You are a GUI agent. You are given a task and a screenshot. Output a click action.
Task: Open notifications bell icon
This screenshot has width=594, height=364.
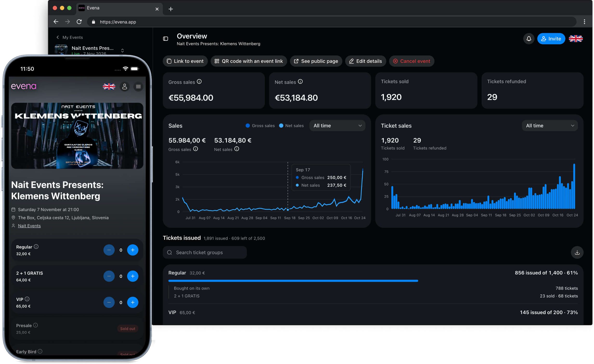tap(529, 39)
